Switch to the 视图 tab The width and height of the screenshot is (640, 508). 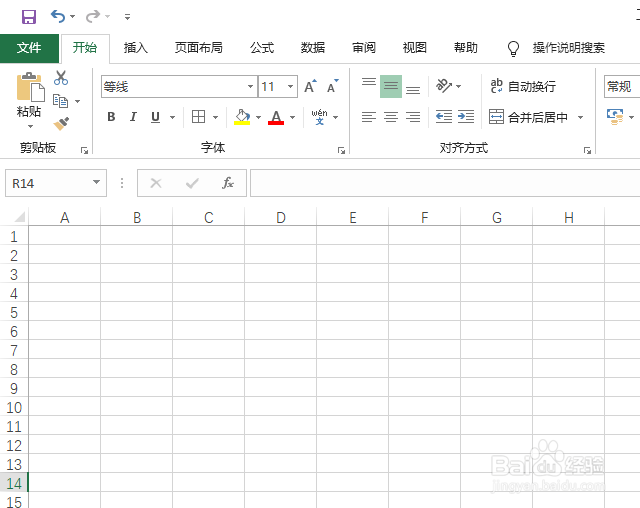tap(415, 48)
